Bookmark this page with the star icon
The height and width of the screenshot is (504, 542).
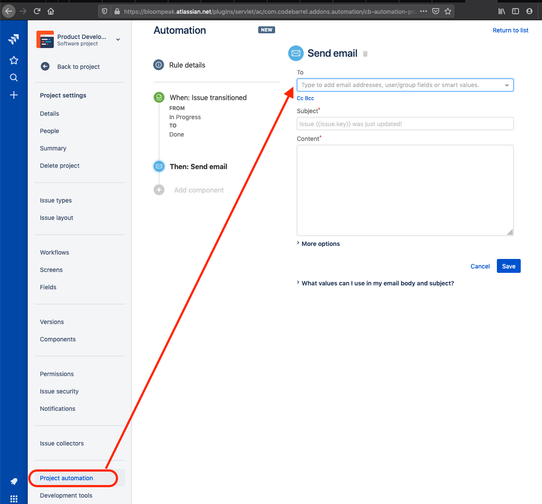point(448,11)
